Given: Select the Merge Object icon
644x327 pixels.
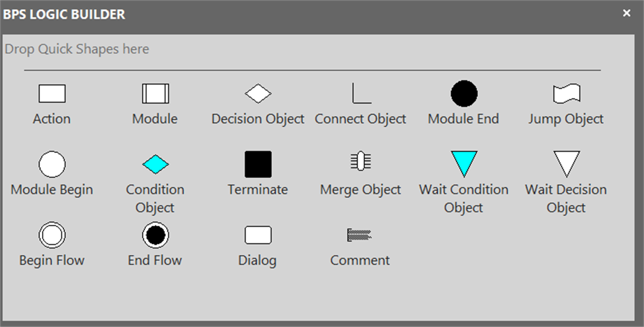Looking at the screenshot, I should click(x=361, y=162).
